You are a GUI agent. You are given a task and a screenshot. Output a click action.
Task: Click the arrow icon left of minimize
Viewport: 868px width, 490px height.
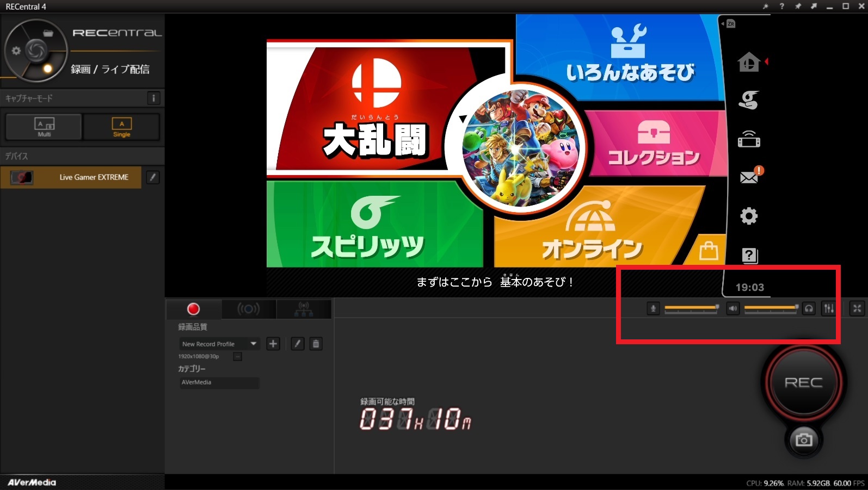pyautogui.click(x=814, y=7)
